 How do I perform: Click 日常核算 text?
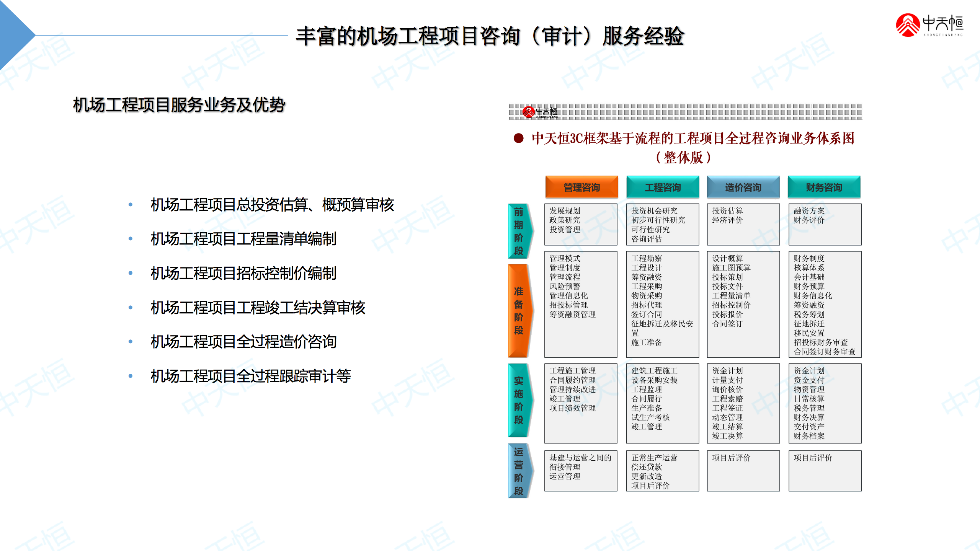pos(809,399)
